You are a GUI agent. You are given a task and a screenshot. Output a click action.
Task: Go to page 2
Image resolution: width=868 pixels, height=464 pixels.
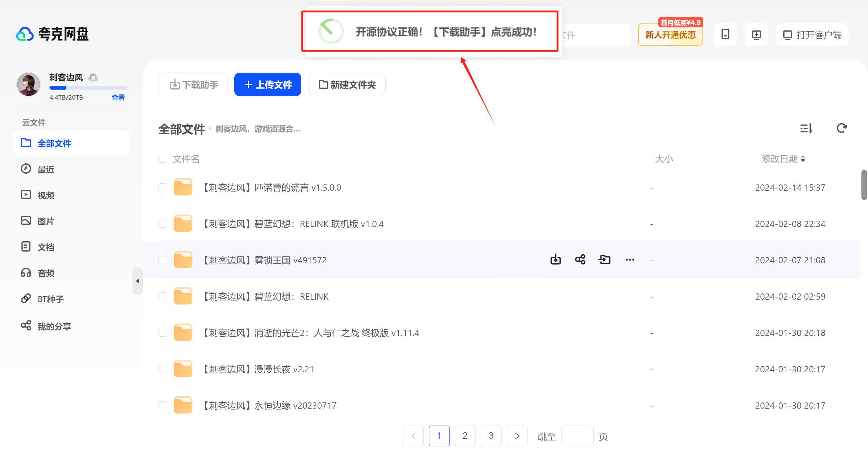click(x=465, y=436)
